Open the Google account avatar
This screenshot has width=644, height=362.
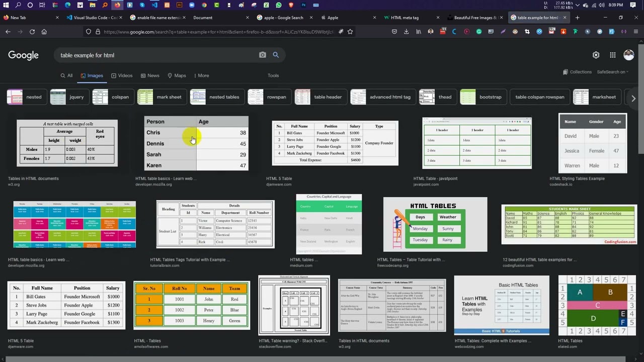pyautogui.click(x=628, y=55)
